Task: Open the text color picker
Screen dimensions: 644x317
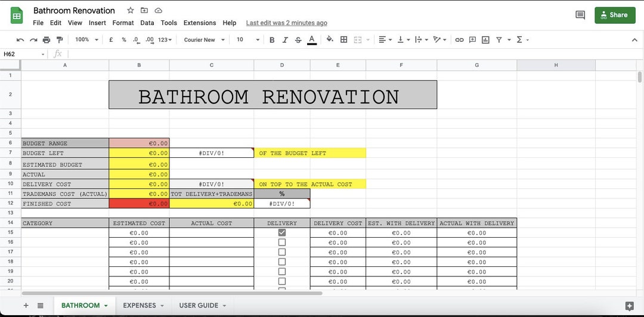Action: 312,40
